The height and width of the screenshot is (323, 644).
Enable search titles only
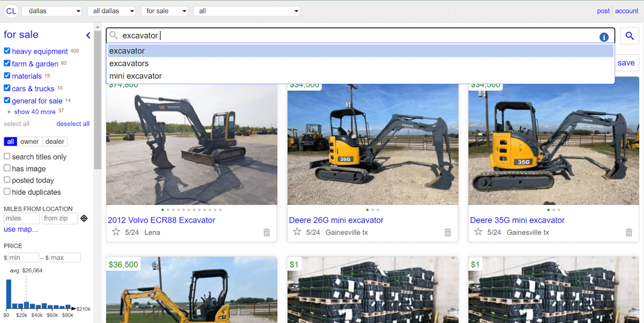[x=7, y=156]
